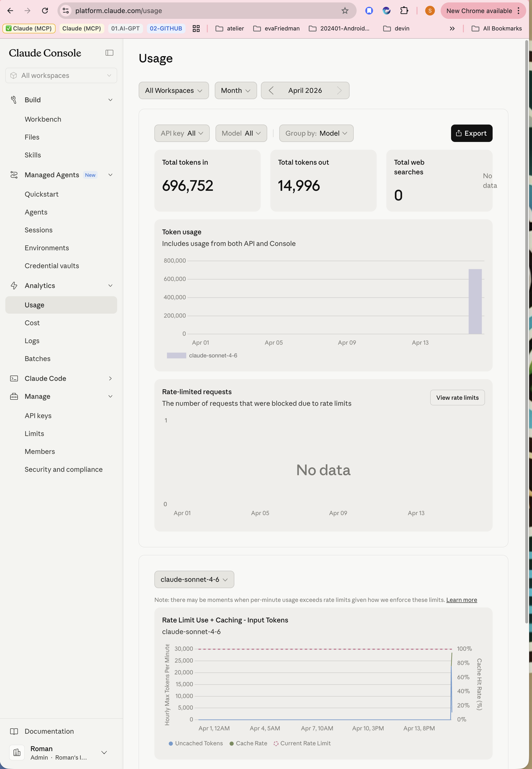Open the Month period dropdown
Image resolution: width=532 pixels, height=769 pixels.
click(x=236, y=90)
